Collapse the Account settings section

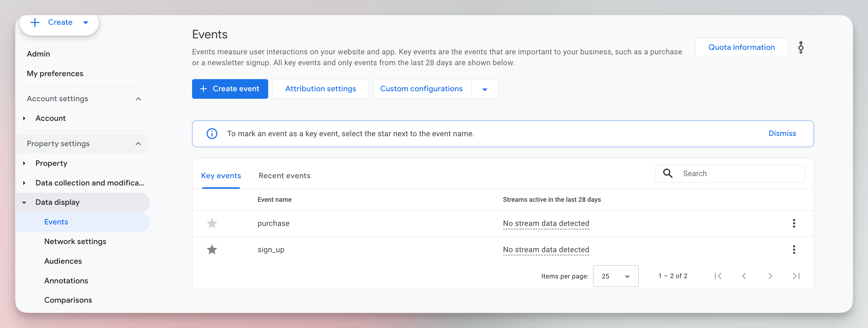click(x=138, y=99)
